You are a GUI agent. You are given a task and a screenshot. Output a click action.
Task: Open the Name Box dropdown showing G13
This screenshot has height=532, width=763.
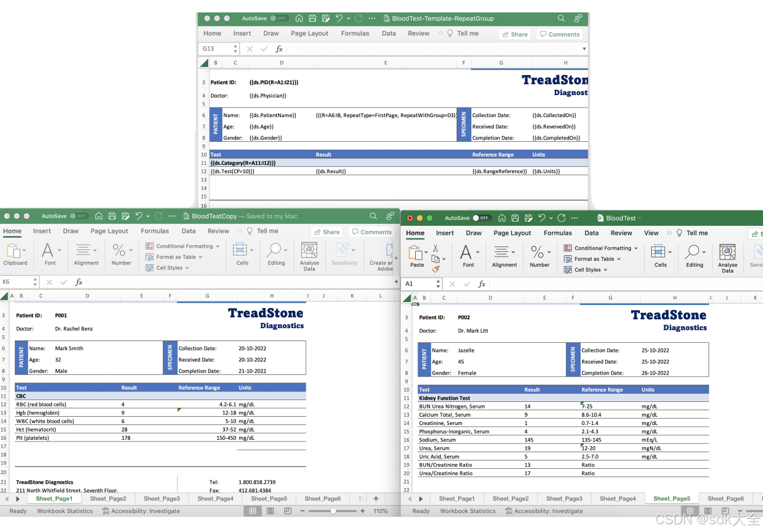(x=235, y=48)
